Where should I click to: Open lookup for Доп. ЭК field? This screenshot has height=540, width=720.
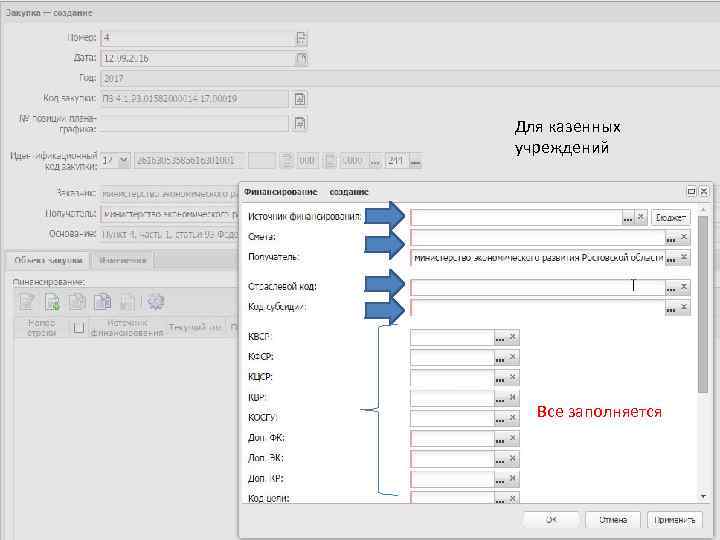pos(500,459)
